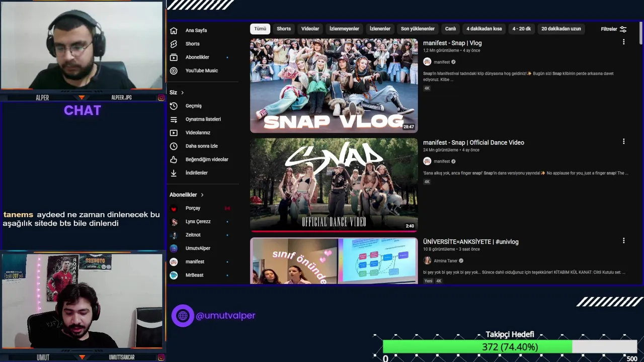Open Almina Taner channel avatar

click(x=427, y=260)
